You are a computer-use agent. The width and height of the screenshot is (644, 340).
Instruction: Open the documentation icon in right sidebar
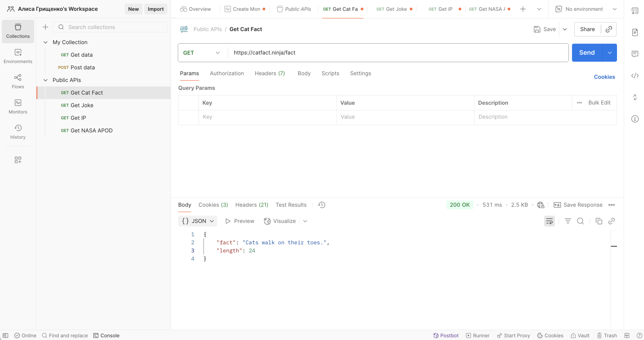(x=635, y=32)
